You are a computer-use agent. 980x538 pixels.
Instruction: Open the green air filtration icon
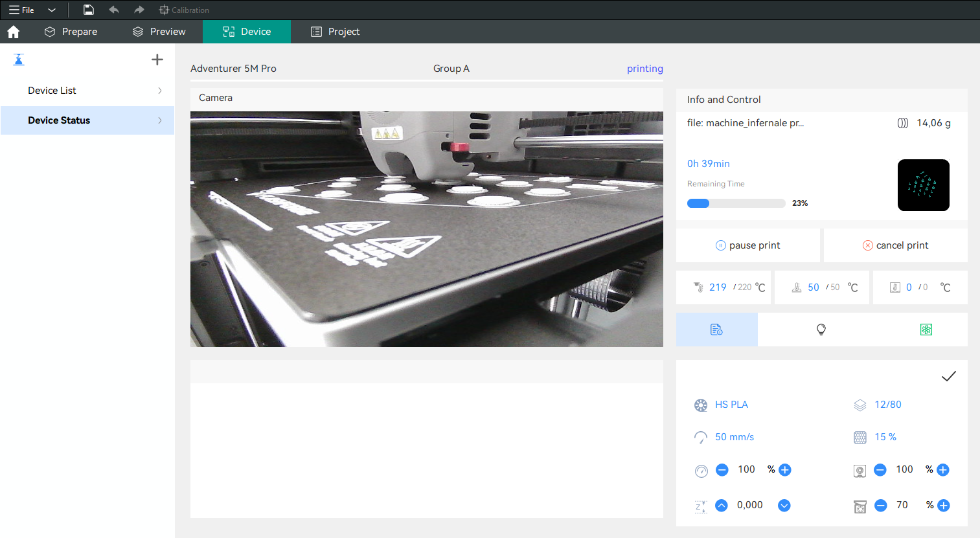(x=926, y=330)
